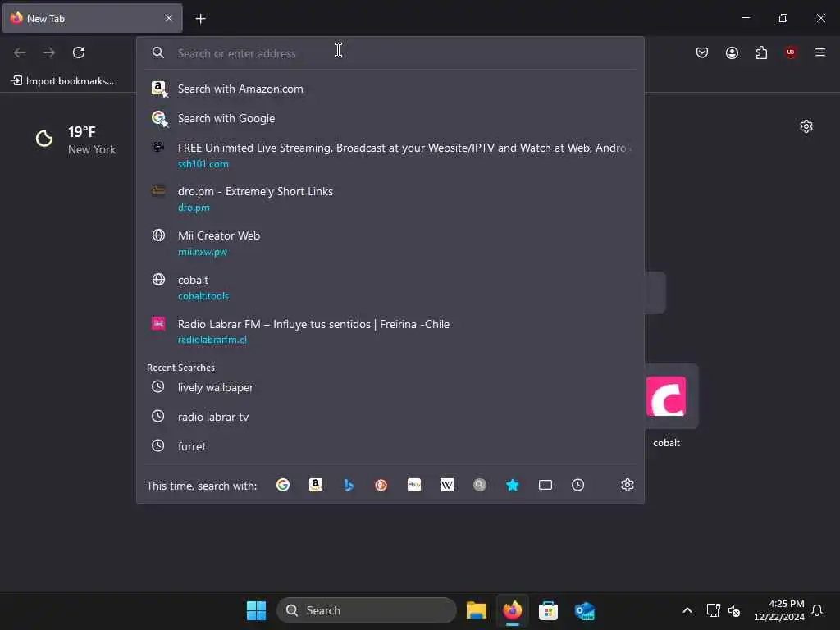Personalize new tab via gear icon
840x630 pixels.
coord(806,126)
